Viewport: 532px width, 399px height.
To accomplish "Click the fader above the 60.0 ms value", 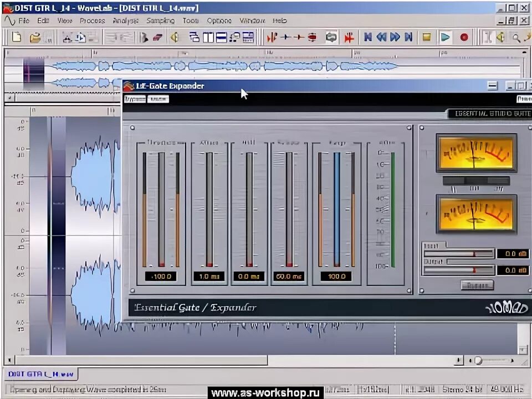I will click(x=289, y=209).
